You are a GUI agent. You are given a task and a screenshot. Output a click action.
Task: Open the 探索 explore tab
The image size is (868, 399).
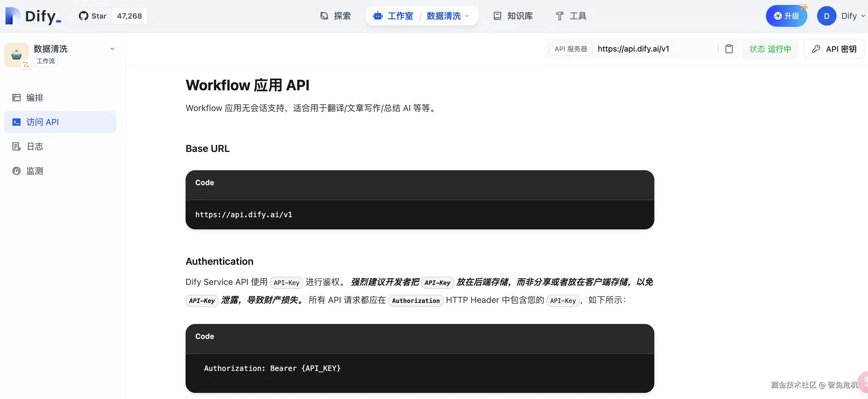click(335, 16)
